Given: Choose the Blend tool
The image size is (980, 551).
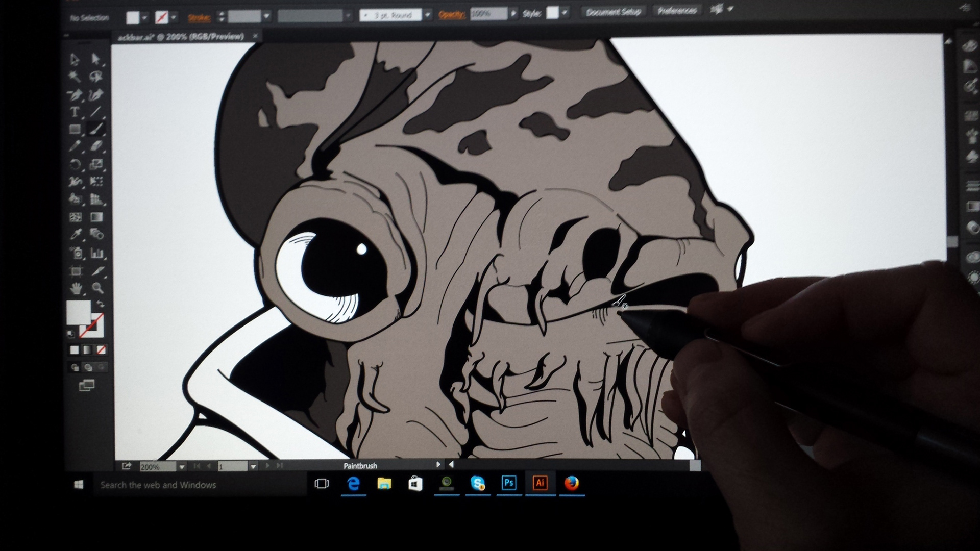Looking at the screenshot, I should [96, 235].
